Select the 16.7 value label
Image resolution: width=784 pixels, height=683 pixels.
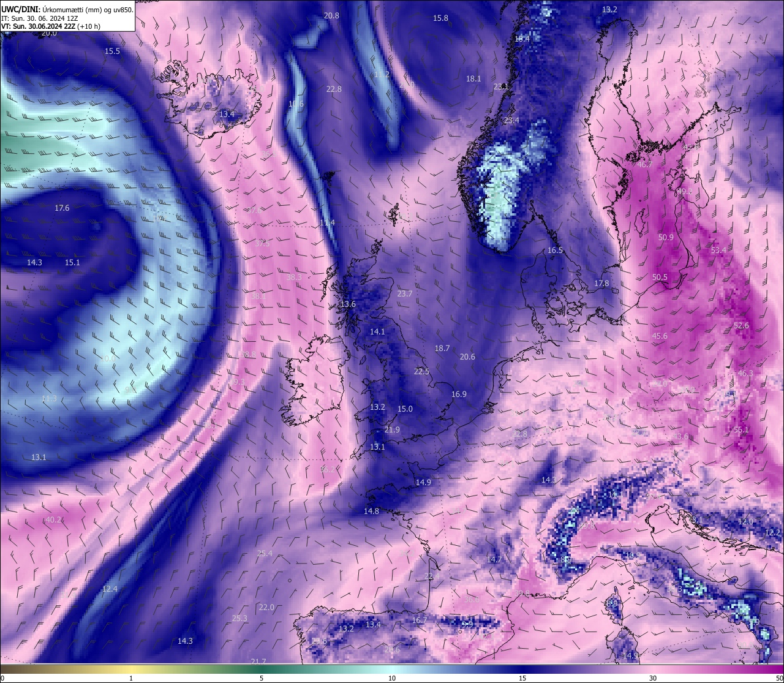point(420,620)
